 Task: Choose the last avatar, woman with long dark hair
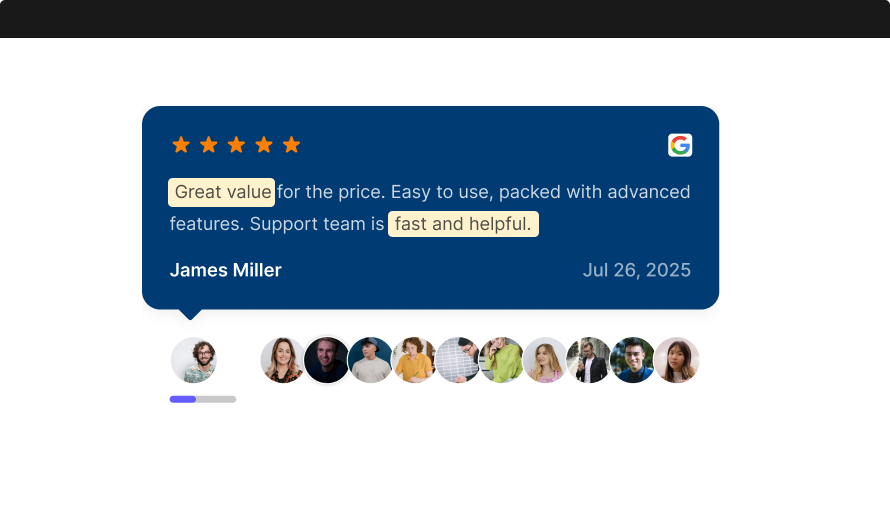pyautogui.click(x=677, y=360)
